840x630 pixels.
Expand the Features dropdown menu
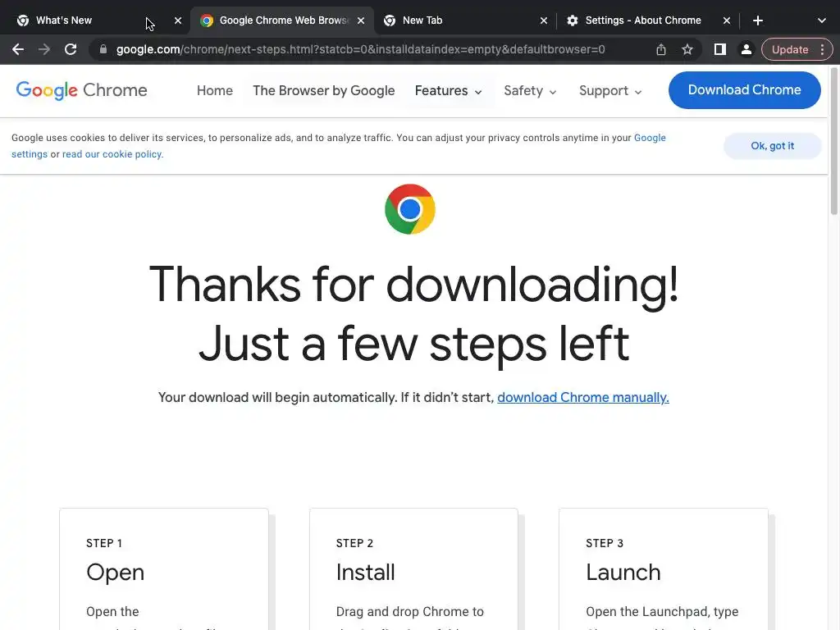pos(449,90)
